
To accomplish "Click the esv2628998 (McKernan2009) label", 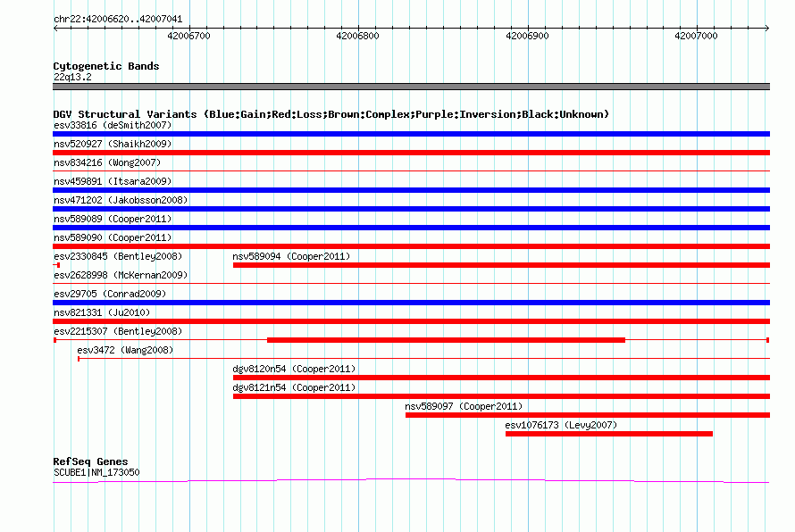I will 121,275.
